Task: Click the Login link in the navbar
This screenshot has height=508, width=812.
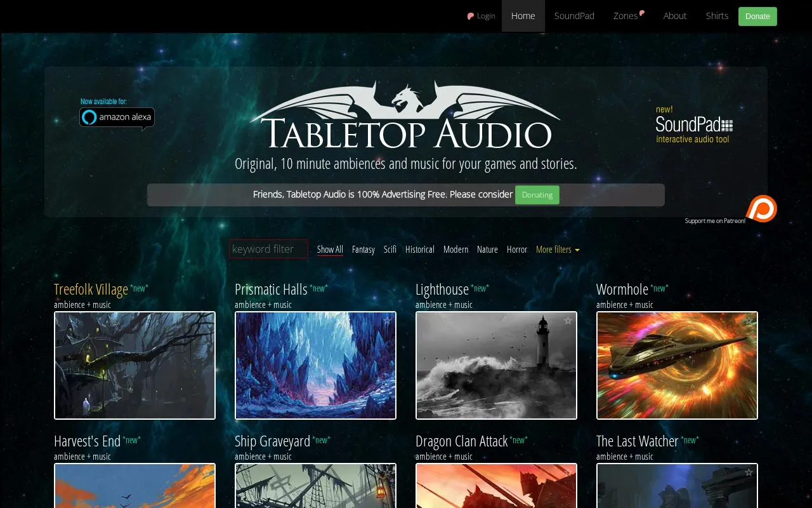Action: pyautogui.click(x=481, y=16)
